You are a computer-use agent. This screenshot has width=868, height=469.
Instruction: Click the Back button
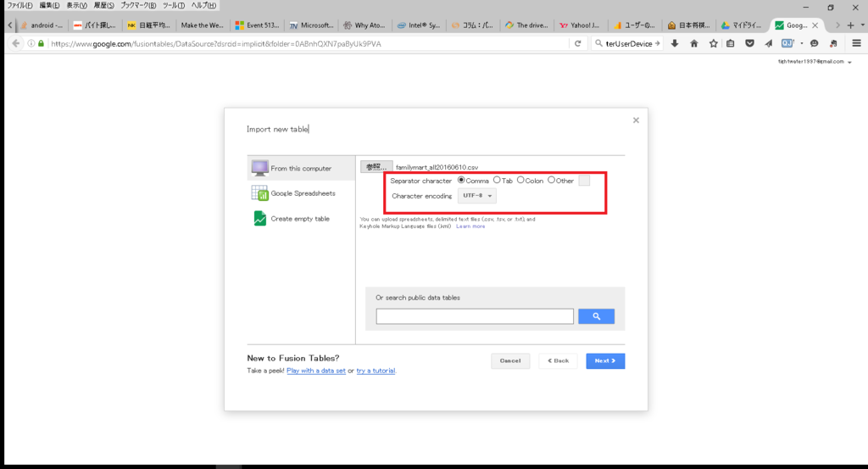(x=558, y=360)
